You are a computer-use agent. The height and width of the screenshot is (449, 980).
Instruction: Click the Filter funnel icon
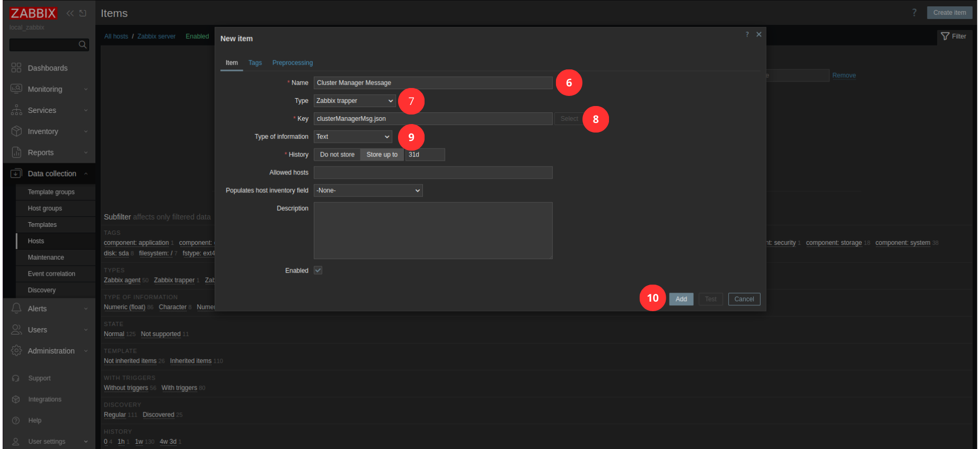[x=945, y=37]
